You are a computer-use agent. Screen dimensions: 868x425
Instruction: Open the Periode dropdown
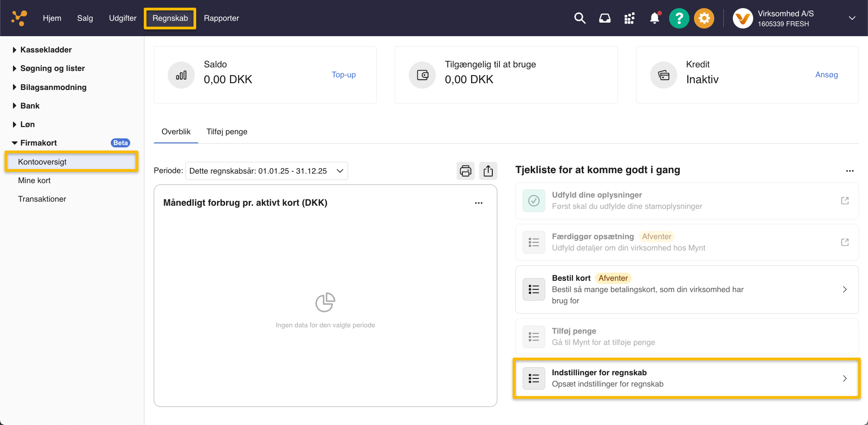(266, 171)
